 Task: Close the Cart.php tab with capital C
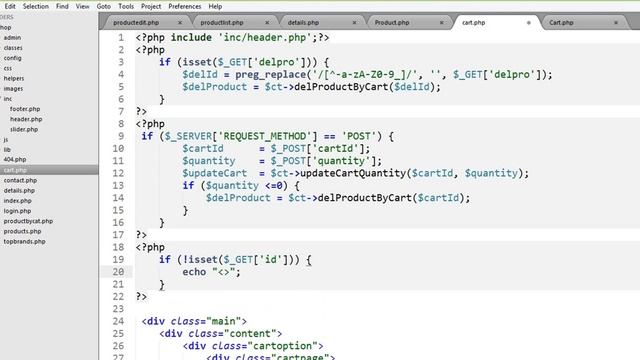(616, 23)
